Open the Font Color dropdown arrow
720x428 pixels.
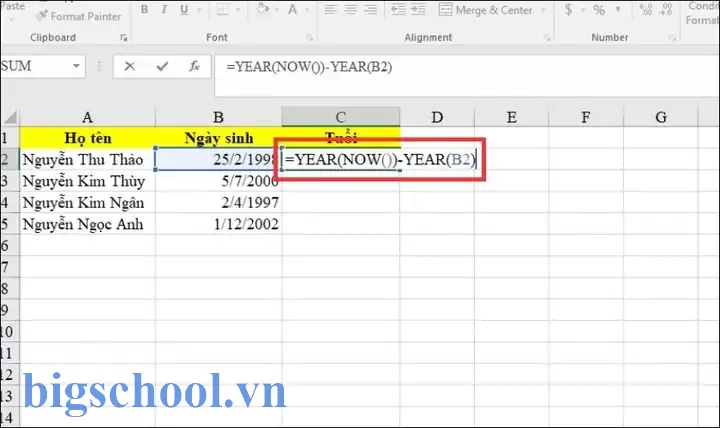click(307, 10)
